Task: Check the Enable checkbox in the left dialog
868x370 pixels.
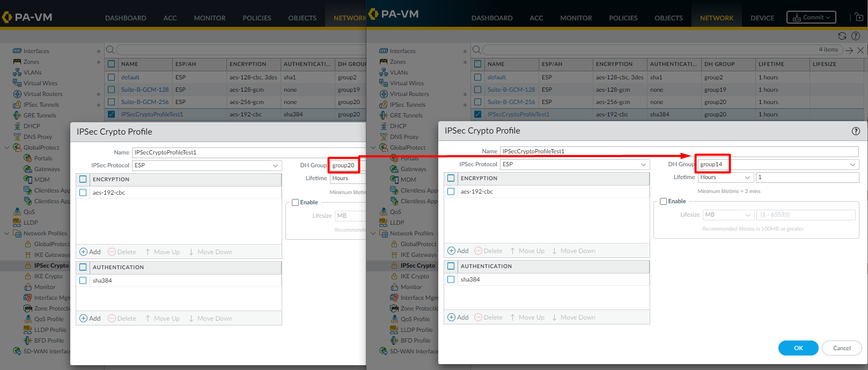Action: tap(295, 202)
